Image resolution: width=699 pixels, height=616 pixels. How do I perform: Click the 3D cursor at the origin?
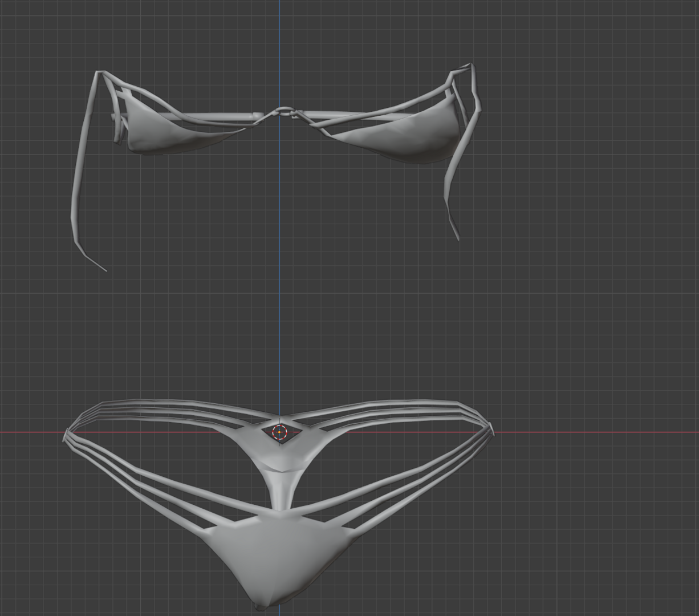point(279,432)
